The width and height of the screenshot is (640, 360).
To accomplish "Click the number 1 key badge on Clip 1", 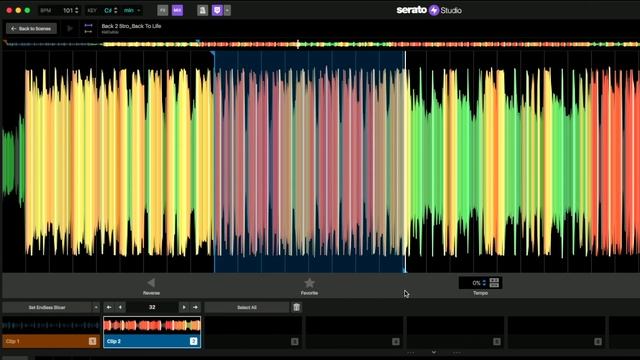I will 92,341.
